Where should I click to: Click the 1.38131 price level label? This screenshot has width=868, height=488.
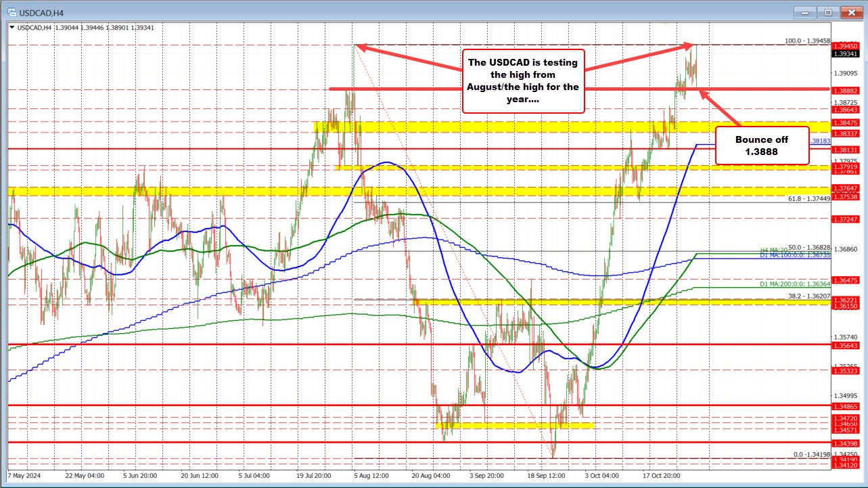(845, 150)
